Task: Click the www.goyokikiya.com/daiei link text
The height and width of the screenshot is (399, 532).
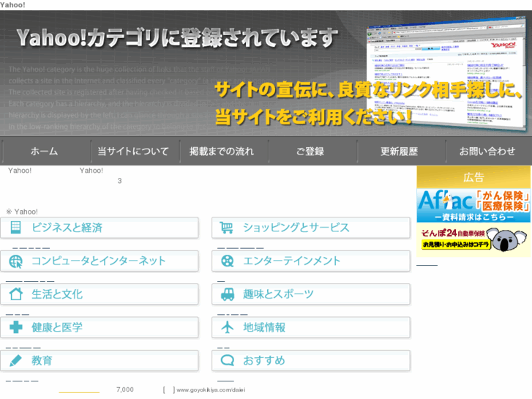Action: 211,389
